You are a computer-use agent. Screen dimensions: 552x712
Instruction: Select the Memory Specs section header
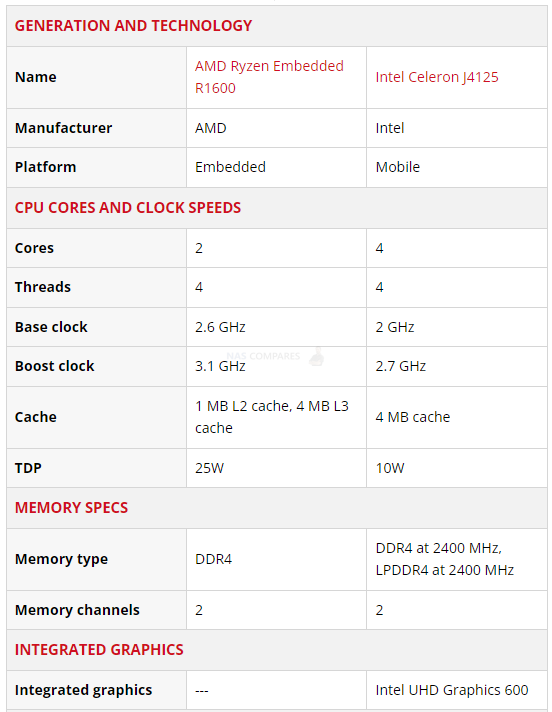point(71,507)
